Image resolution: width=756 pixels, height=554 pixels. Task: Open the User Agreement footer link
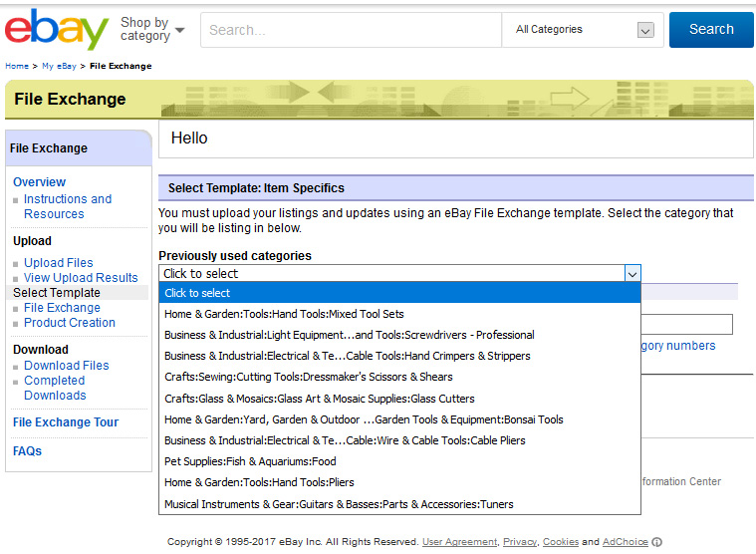[x=459, y=542]
